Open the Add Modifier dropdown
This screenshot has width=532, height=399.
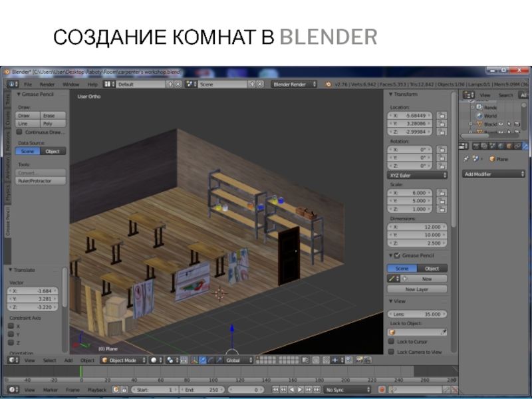493,174
